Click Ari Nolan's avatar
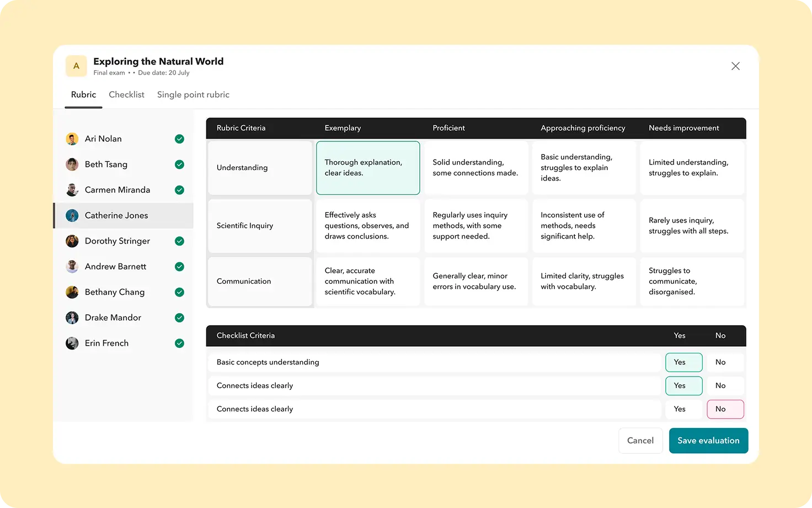Screen dimensions: 812x508 tap(72, 139)
